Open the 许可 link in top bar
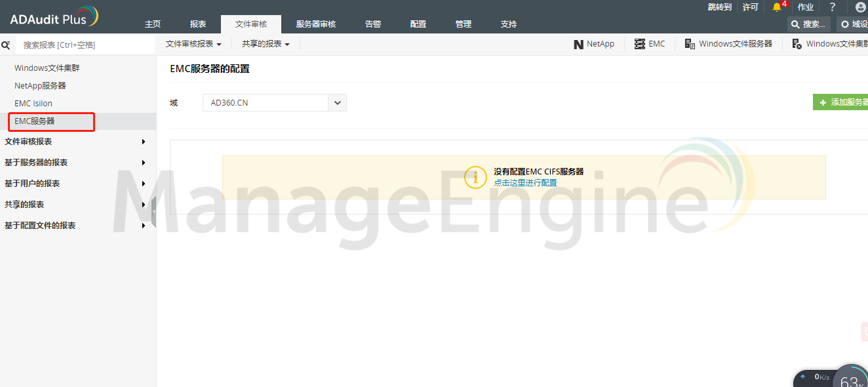The width and height of the screenshot is (868, 387). pyautogui.click(x=750, y=7)
